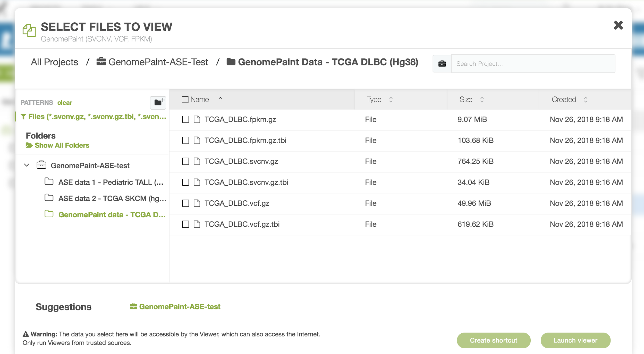Image resolution: width=644 pixels, height=354 pixels.
Task: Click file icon of TCGA_DLBC.vcf.gz
Action: [197, 203]
